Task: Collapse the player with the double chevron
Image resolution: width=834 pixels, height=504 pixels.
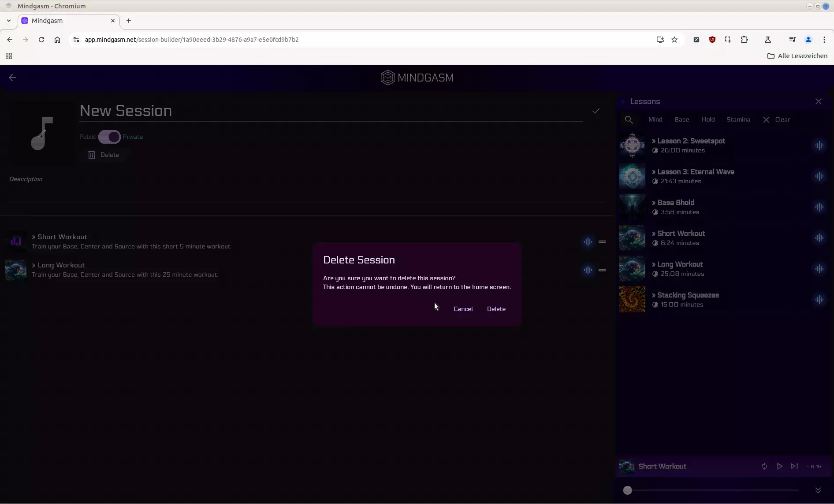Action: click(818, 490)
